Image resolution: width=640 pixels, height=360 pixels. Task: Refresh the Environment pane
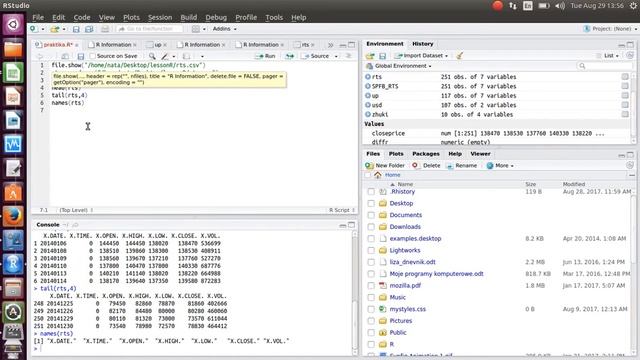[x=630, y=56]
